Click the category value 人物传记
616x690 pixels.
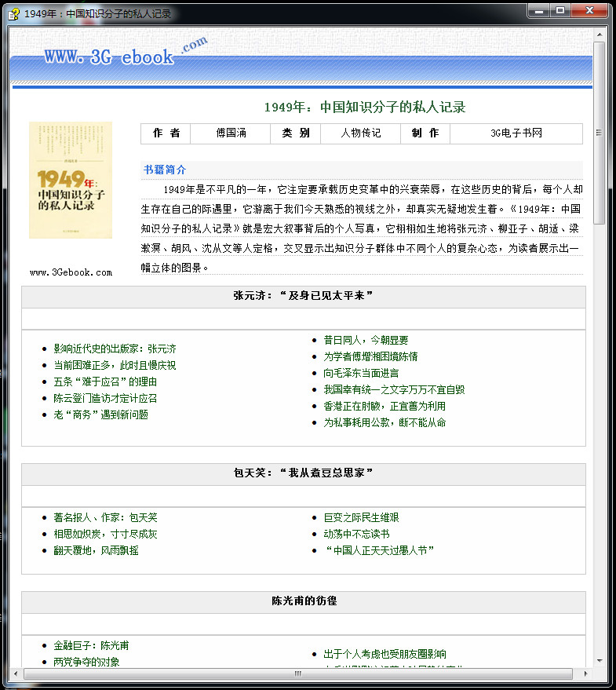pos(361,133)
